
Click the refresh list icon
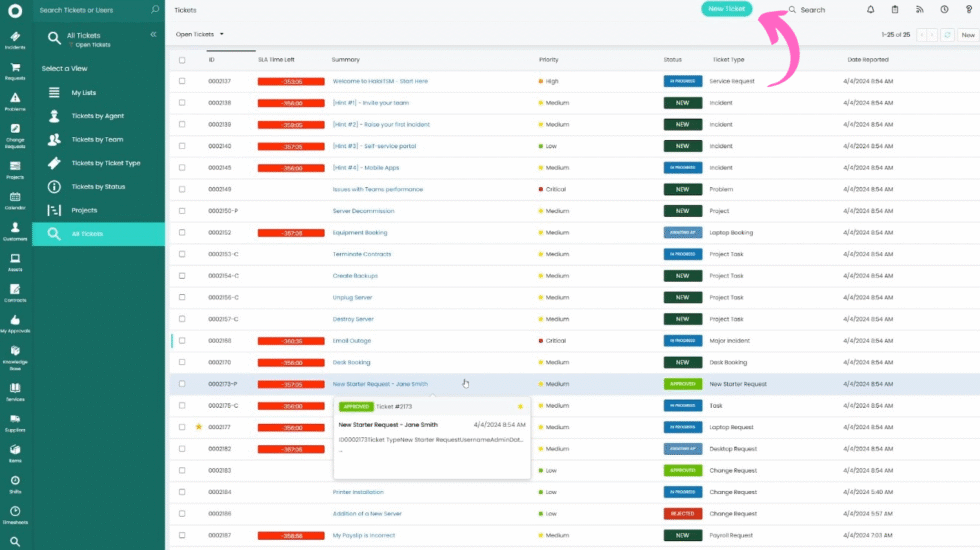947,35
